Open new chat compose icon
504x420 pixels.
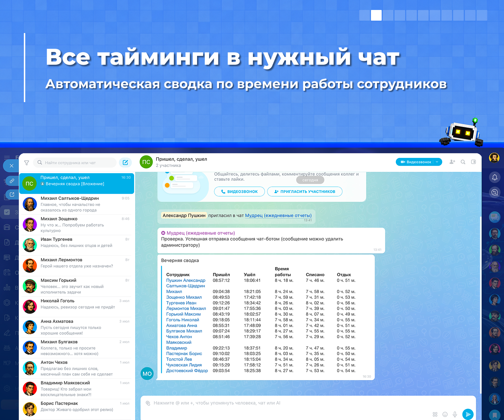coord(125,163)
